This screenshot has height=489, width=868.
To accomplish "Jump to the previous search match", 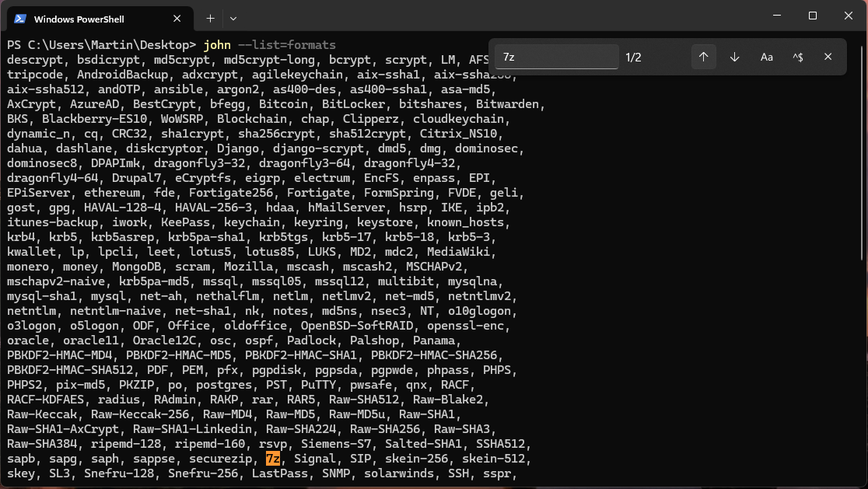I will pos(704,57).
